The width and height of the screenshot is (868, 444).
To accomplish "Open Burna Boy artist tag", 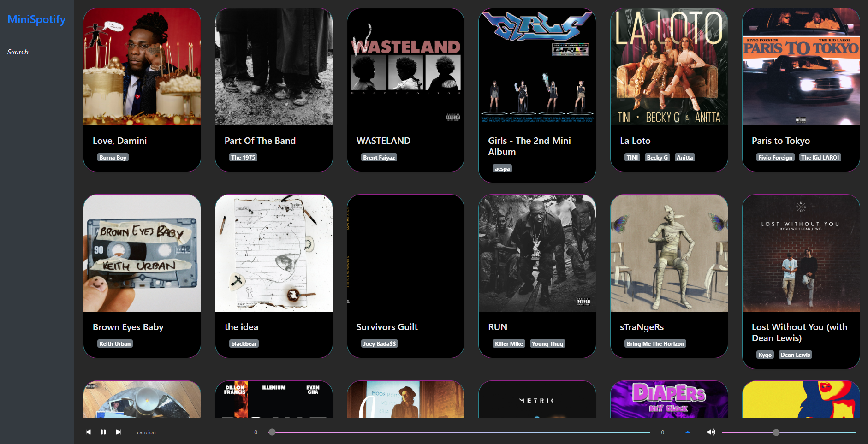I will click(x=113, y=157).
